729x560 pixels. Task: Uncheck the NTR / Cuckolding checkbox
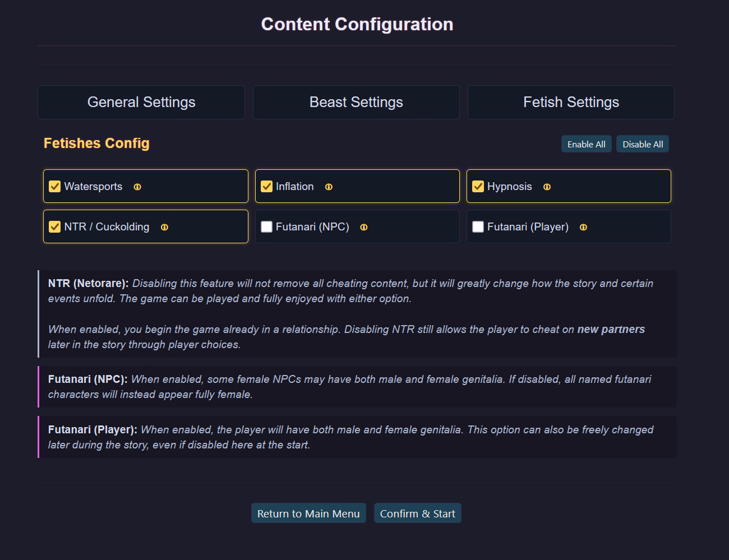(55, 227)
